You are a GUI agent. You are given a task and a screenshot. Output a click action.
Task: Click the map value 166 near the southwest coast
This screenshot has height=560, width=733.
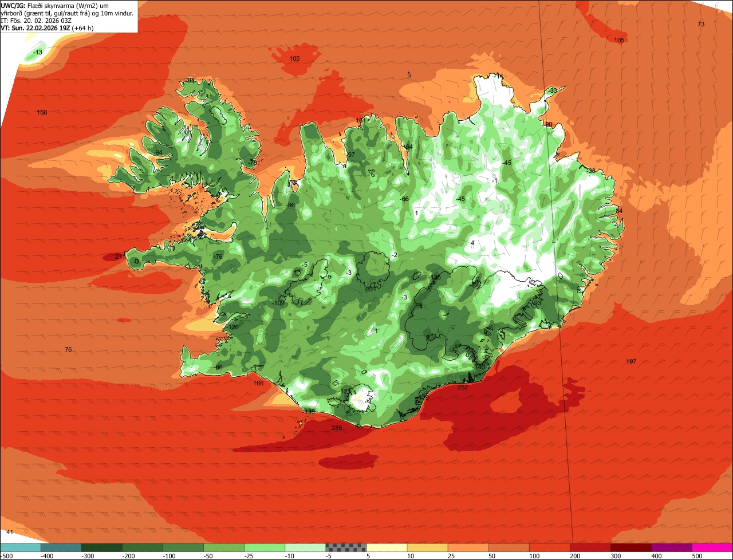(x=259, y=383)
